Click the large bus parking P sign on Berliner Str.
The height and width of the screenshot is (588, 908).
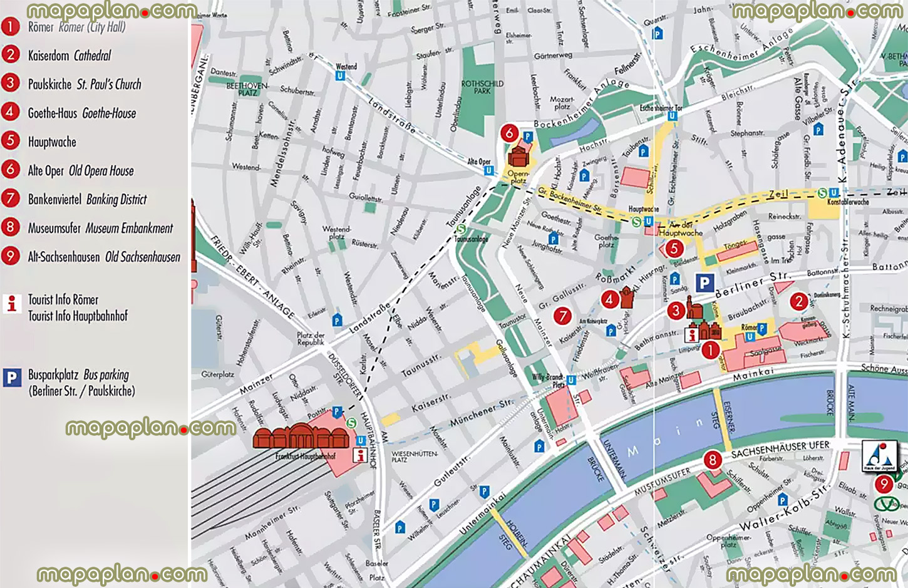click(705, 283)
